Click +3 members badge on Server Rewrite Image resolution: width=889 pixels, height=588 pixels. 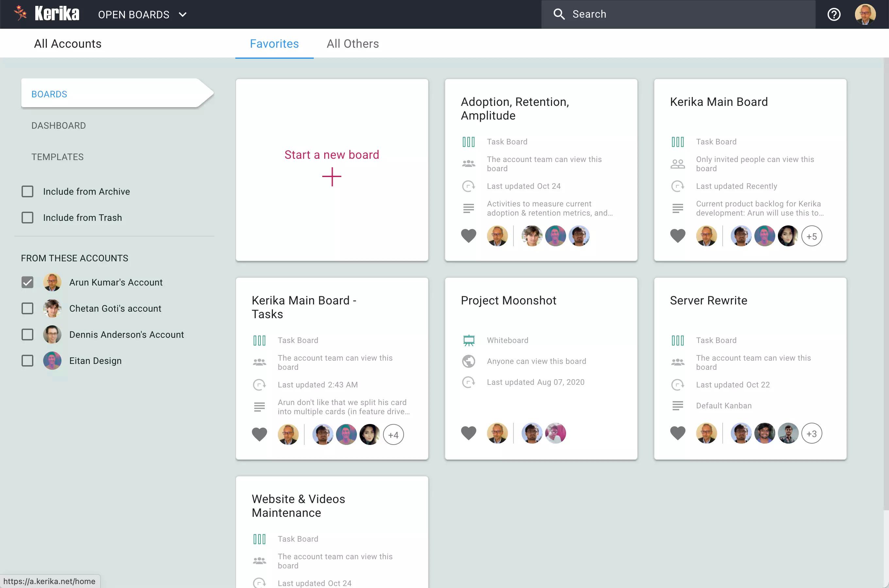click(811, 433)
